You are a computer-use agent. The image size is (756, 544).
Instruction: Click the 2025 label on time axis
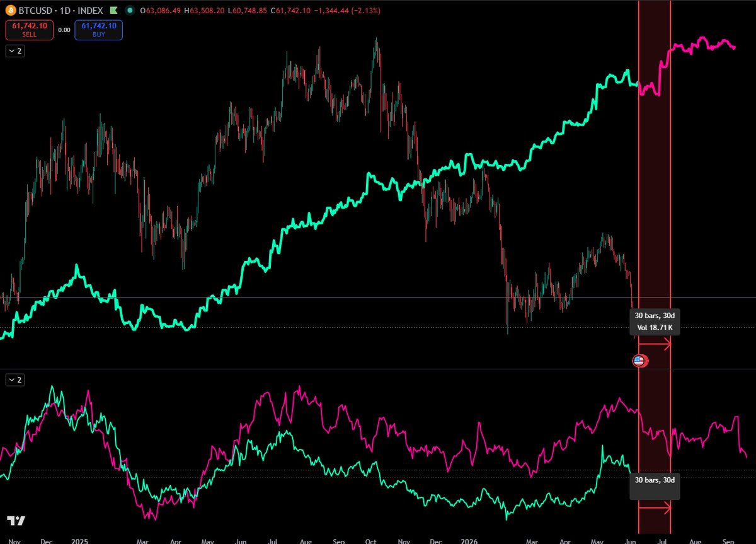pyautogui.click(x=79, y=540)
